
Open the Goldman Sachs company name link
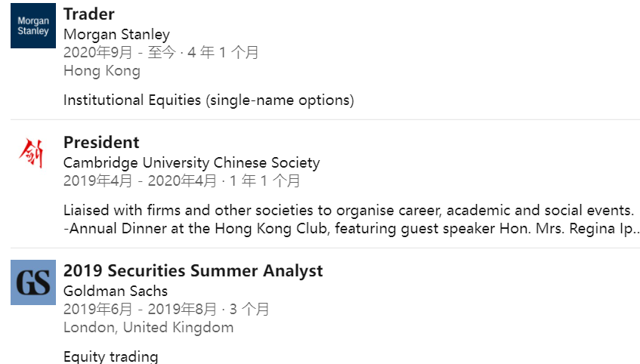[116, 291]
